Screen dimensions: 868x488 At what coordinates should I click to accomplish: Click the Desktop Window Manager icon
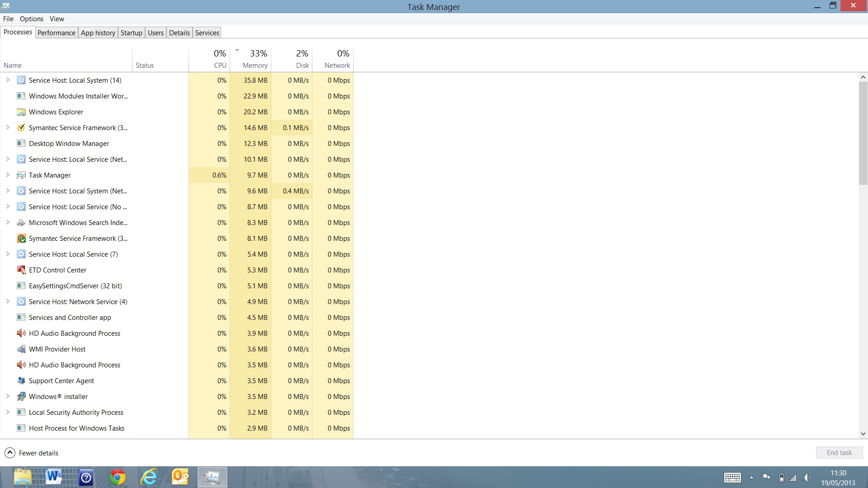[x=21, y=143]
